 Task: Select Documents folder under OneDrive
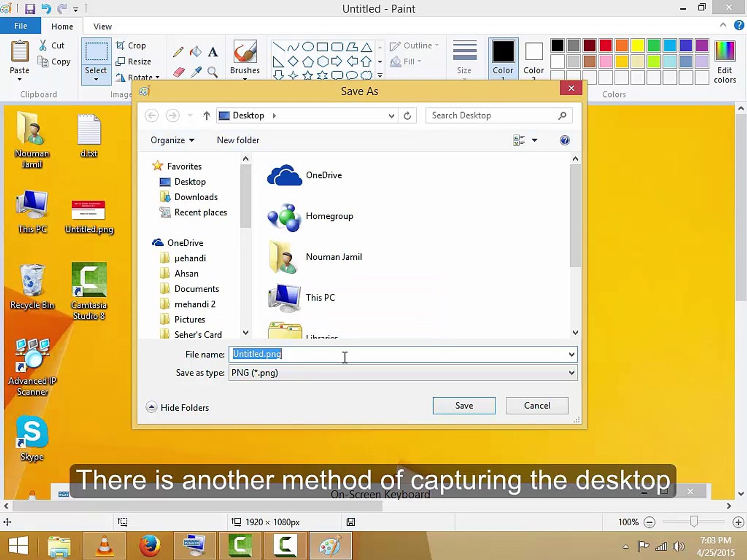189,289
